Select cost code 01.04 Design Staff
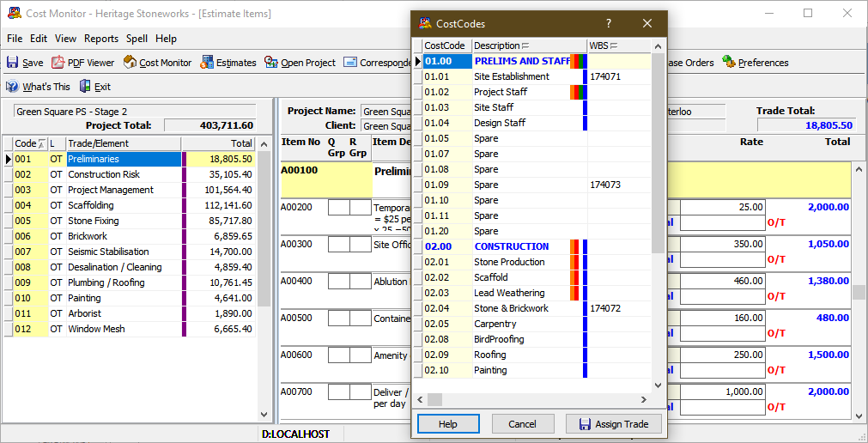Image resolution: width=868 pixels, height=443 pixels. (x=532, y=123)
